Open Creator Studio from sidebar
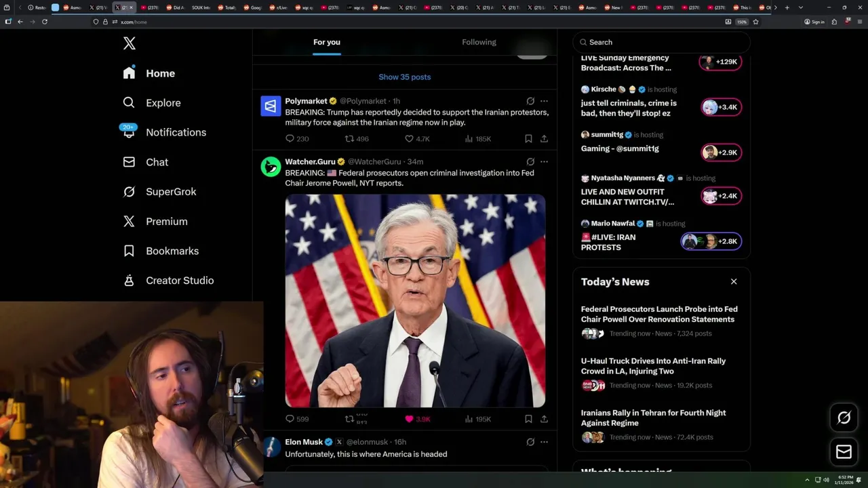868x488 pixels. click(x=168, y=281)
